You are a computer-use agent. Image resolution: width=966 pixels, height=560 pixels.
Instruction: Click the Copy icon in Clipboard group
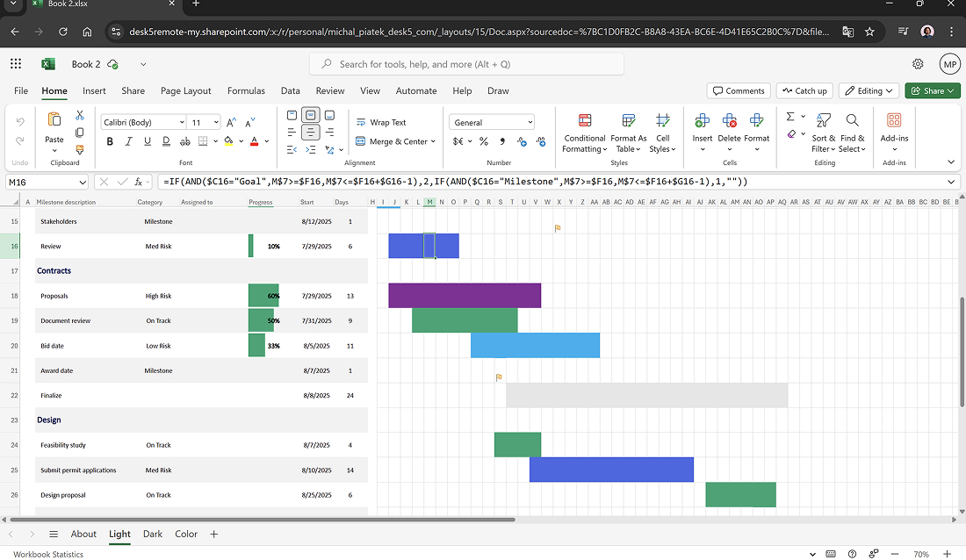coord(79,133)
